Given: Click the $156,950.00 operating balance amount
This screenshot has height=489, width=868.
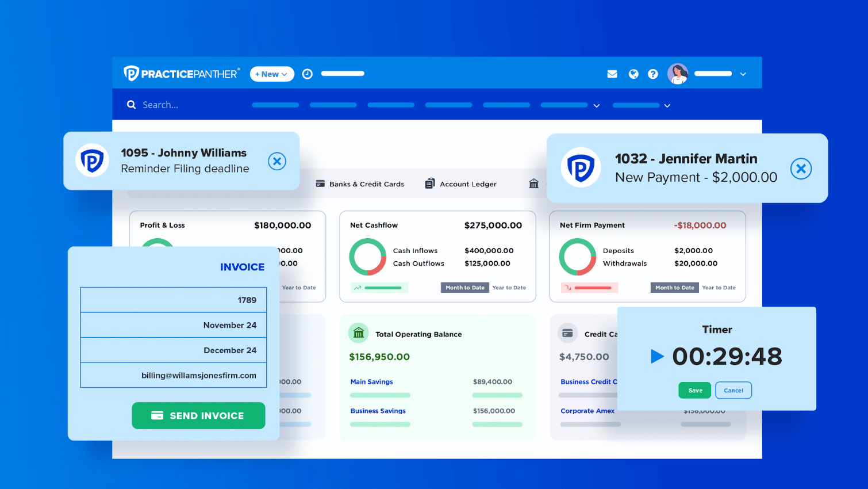Looking at the screenshot, I should (379, 357).
